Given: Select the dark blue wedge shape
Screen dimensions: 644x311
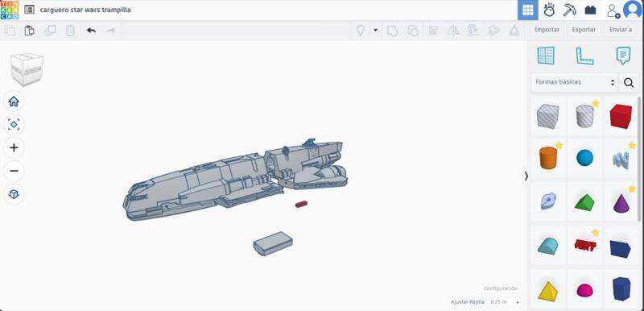Looking at the screenshot, I should [x=620, y=249].
